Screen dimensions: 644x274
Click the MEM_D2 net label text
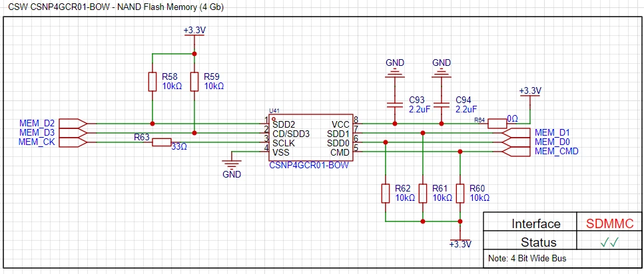(37, 123)
